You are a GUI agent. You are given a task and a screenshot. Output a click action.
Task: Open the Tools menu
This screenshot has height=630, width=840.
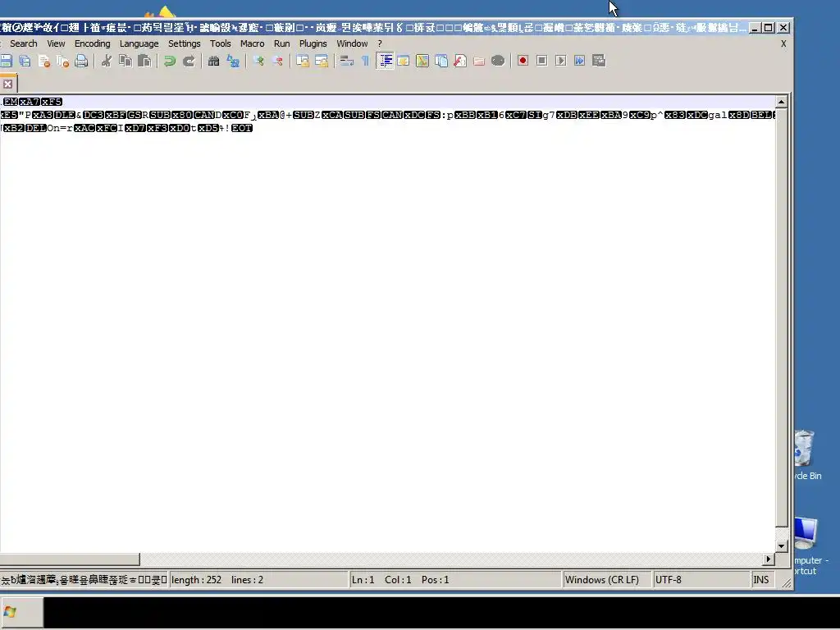coord(220,43)
